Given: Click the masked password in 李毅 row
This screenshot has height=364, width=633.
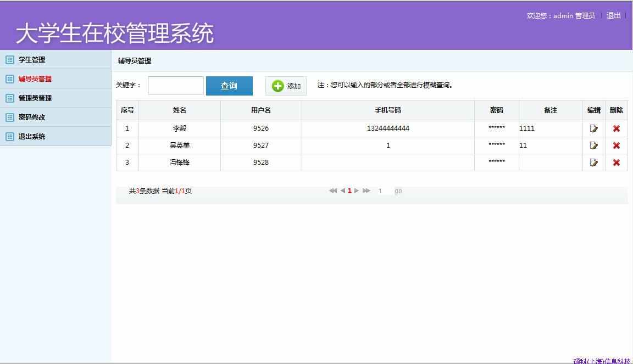Looking at the screenshot, I should pyautogui.click(x=497, y=127).
